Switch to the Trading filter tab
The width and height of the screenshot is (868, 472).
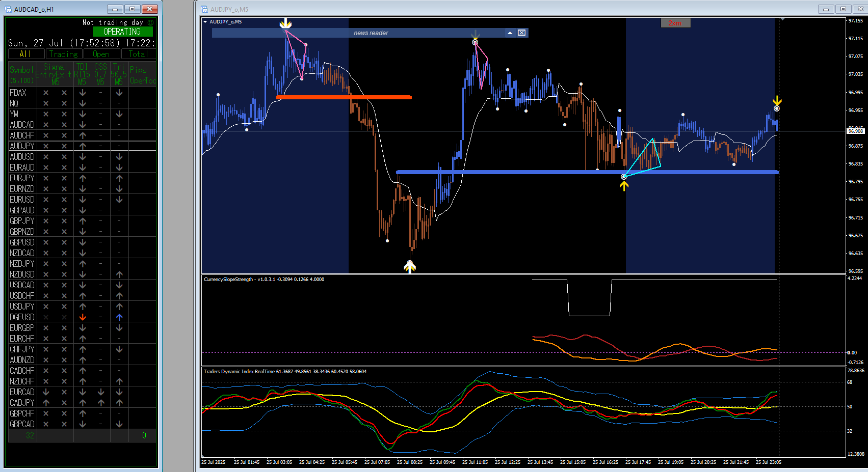tap(64, 54)
